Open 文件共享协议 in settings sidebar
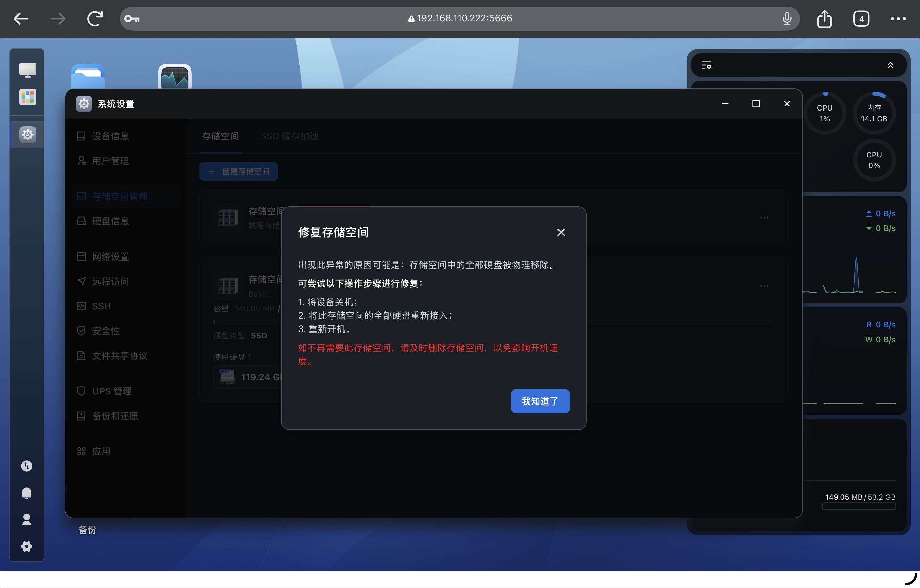920x588 pixels. click(125, 356)
